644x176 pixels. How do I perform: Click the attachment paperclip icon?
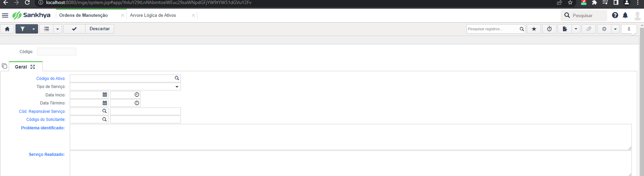pos(589,29)
